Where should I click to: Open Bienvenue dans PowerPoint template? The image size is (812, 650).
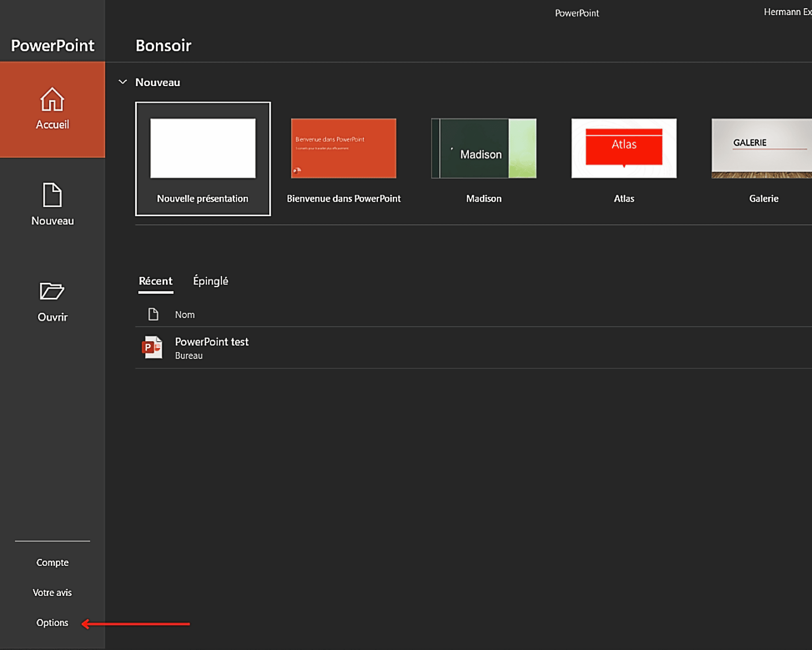(x=343, y=148)
